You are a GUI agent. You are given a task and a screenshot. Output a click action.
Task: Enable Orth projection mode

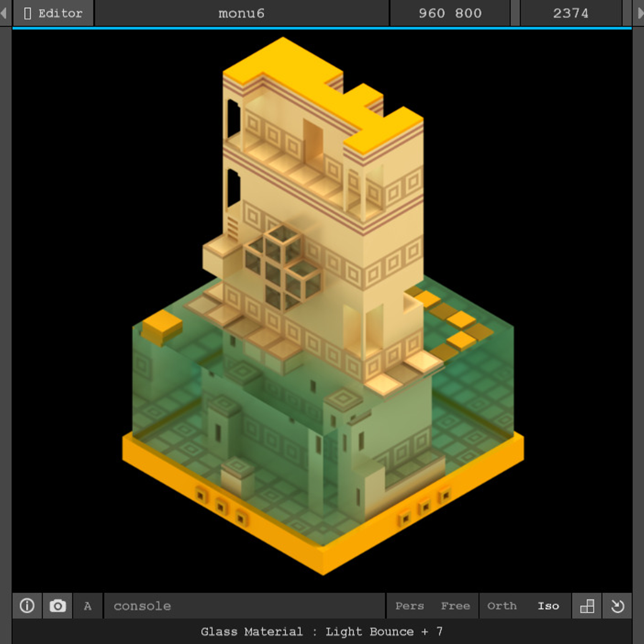pos(502,606)
